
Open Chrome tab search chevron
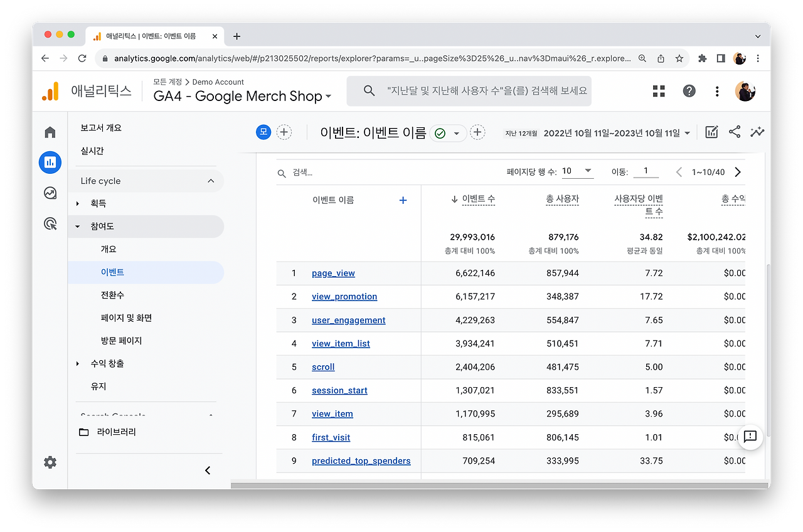pos(758,36)
